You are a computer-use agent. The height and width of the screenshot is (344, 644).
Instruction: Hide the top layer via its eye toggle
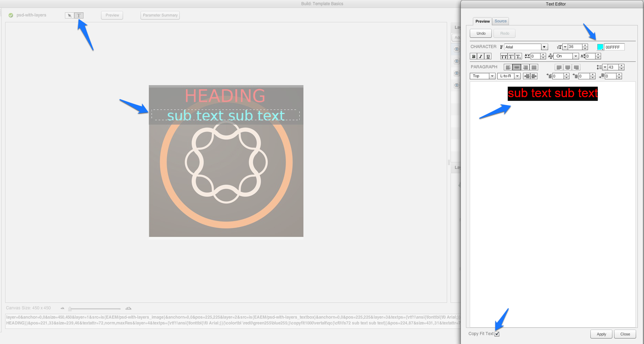pos(457,49)
